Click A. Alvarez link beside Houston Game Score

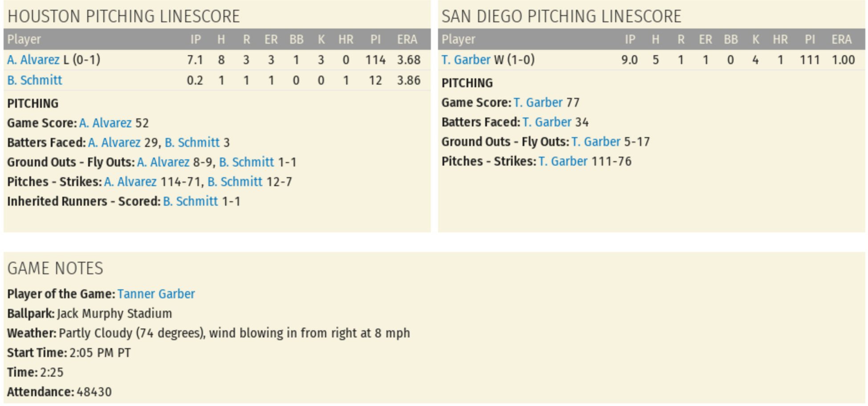tap(105, 123)
